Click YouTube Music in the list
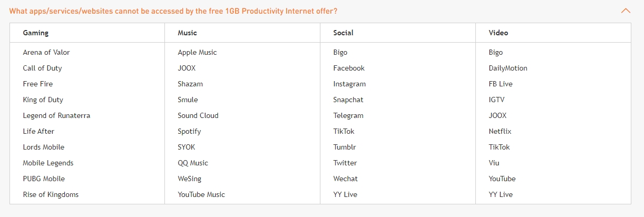Viewport: 644px width, 217px height. tap(201, 194)
